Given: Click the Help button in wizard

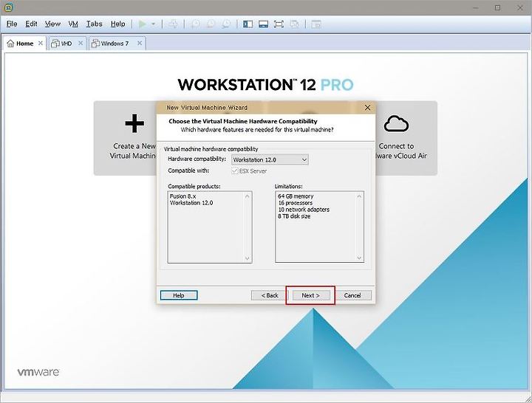Looking at the screenshot, I should pos(179,295).
